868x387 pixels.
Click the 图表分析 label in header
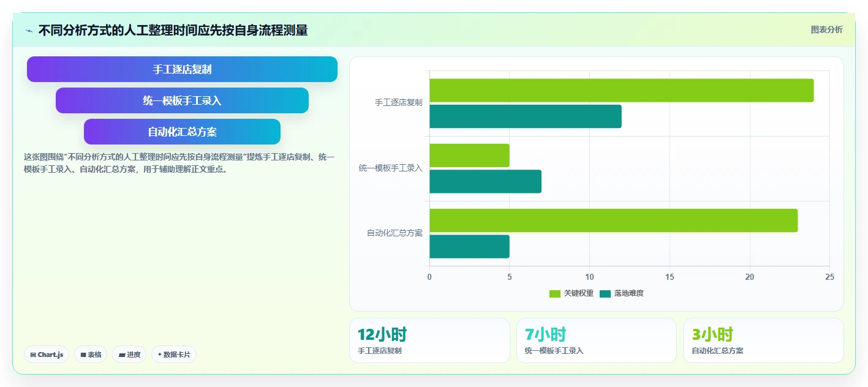click(826, 29)
